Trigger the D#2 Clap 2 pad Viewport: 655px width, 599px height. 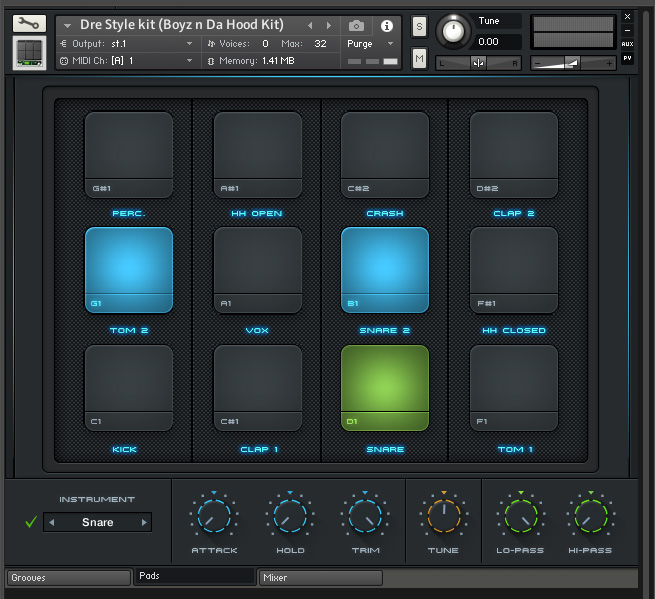514,155
